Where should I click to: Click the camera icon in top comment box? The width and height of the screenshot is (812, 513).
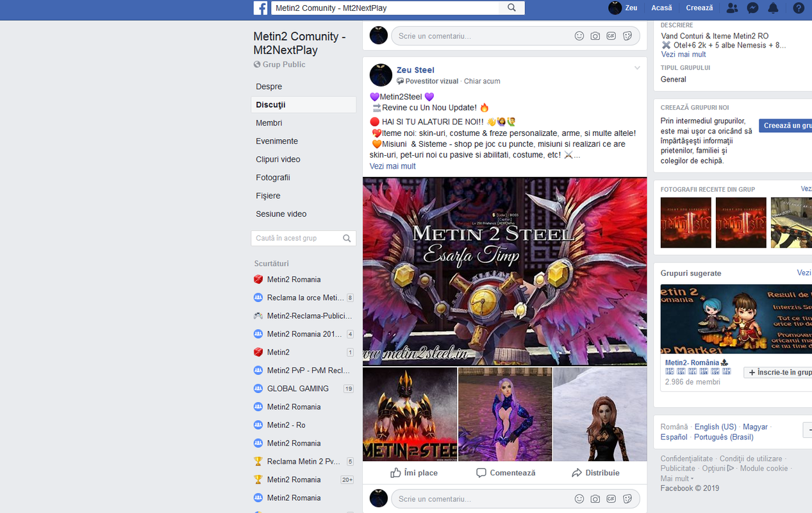pyautogui.click(x=595, y=36)
